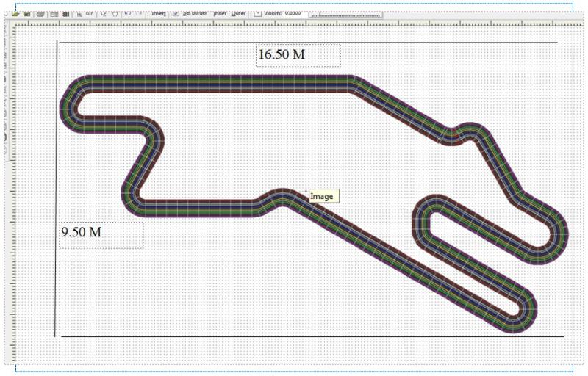Select the Inner border option

tap(218, 12)
